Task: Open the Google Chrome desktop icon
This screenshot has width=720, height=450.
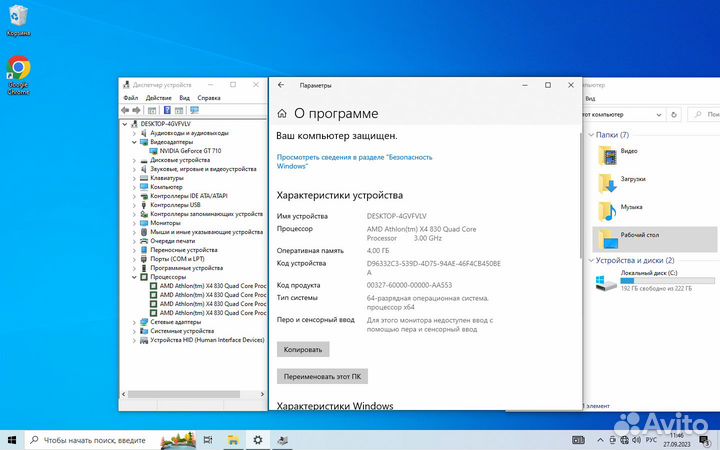Action: (x=18, y=75)
